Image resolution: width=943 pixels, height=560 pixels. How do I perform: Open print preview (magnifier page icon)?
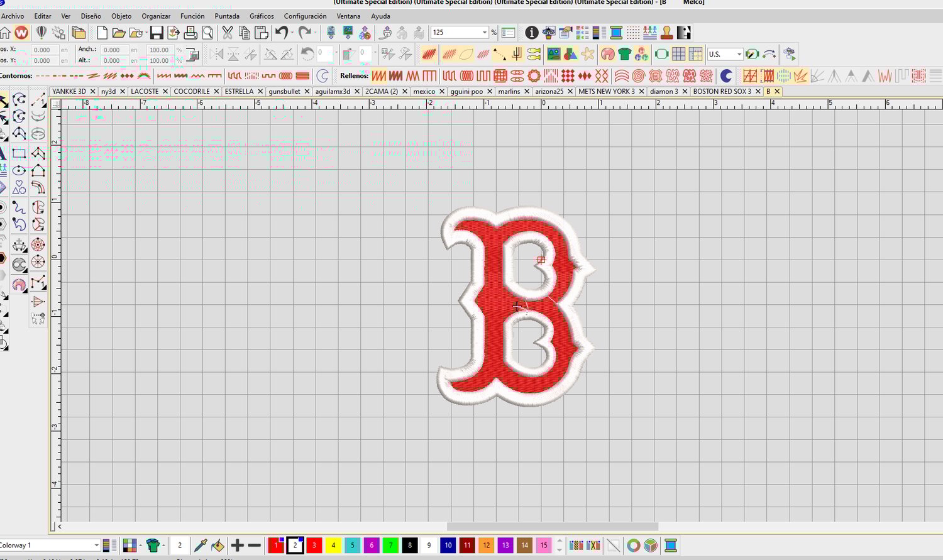coord(207,33)
